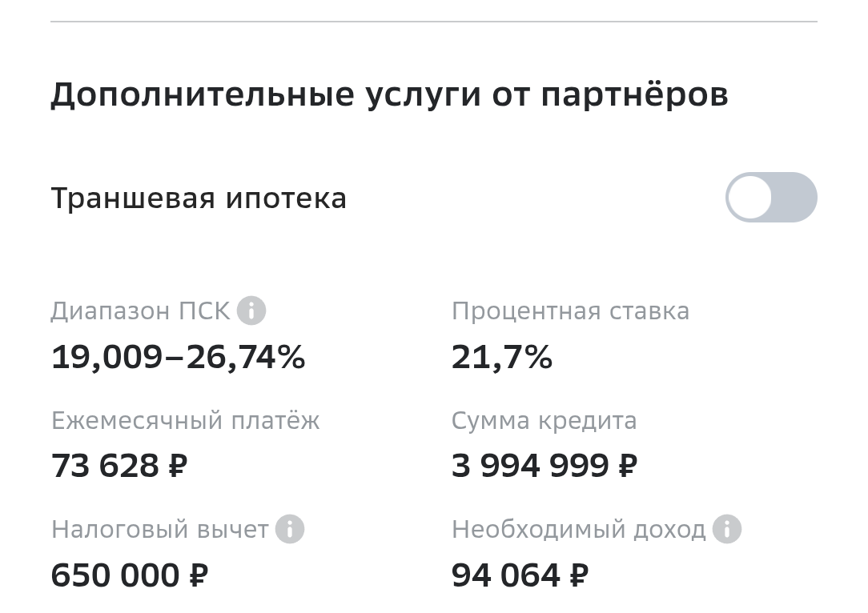Click the Сумма кредита label
Image resolution: width=868 pixels, height=613 pixels.
coord(544,420)
